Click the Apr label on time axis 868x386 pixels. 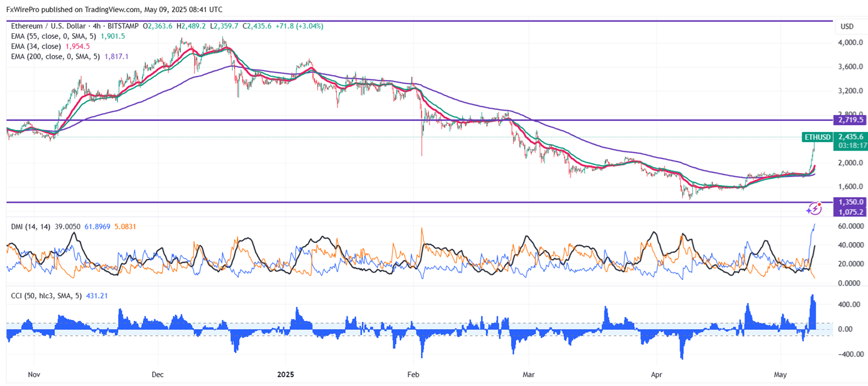(x=658, y=375)
